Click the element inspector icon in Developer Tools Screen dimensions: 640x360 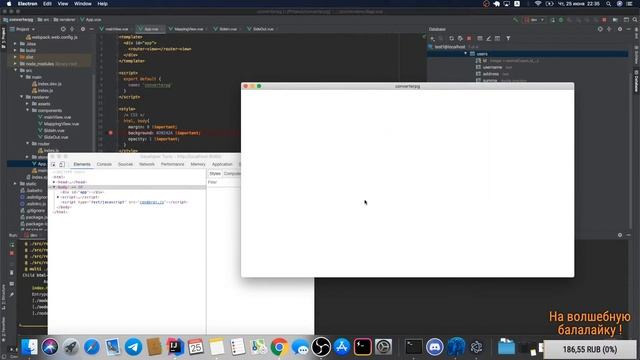[x=53, y=164]
